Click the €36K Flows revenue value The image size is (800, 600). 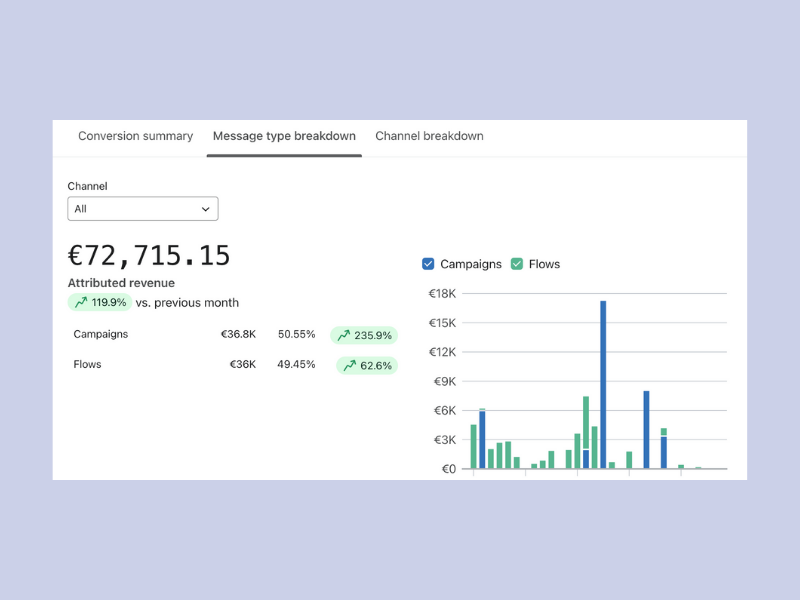(242, 365)
